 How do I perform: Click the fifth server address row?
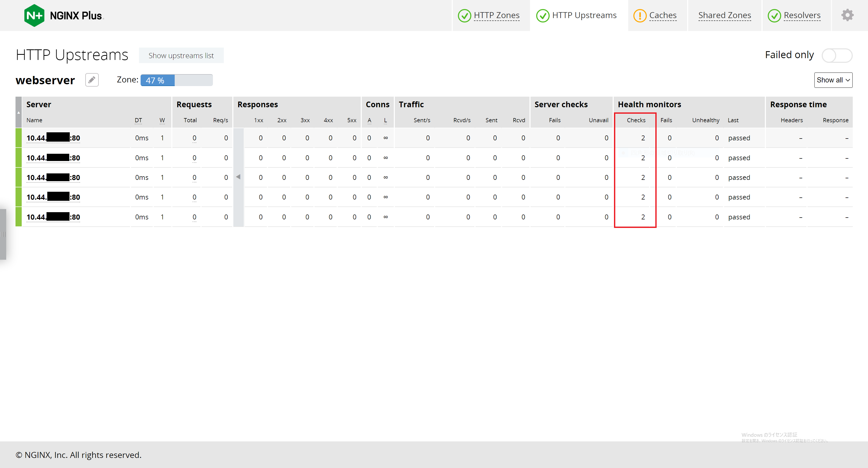(x=53, y=217)
